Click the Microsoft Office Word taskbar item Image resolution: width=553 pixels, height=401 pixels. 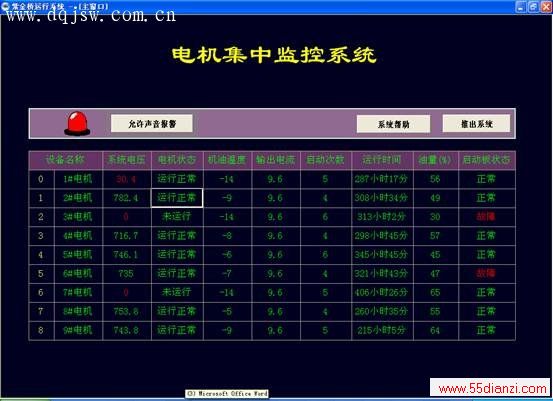coord(227,393)
